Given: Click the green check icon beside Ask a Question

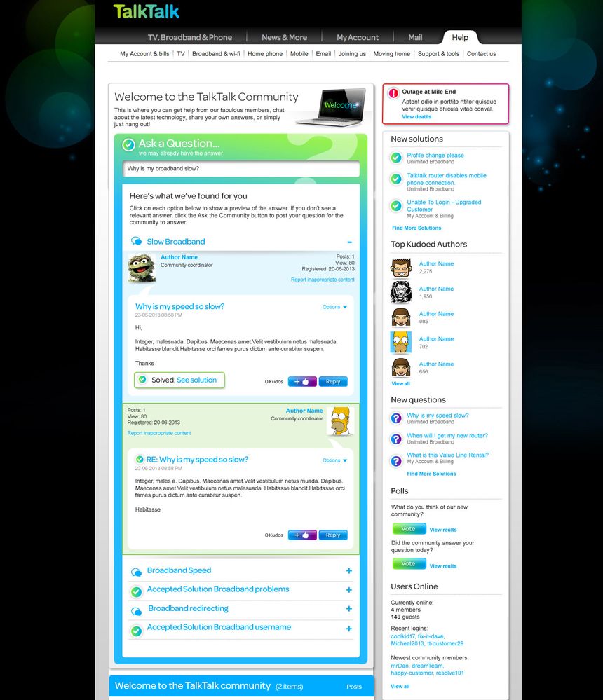Looking at the screenshot, I should click(128, 144).
